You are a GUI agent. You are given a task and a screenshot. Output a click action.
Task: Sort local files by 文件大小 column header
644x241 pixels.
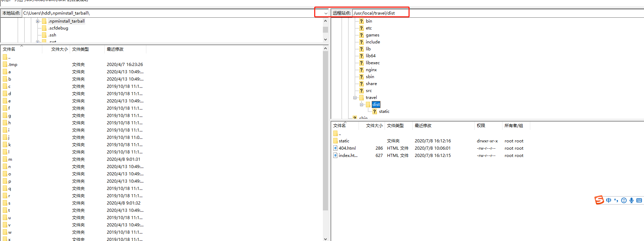pos(56,49)
